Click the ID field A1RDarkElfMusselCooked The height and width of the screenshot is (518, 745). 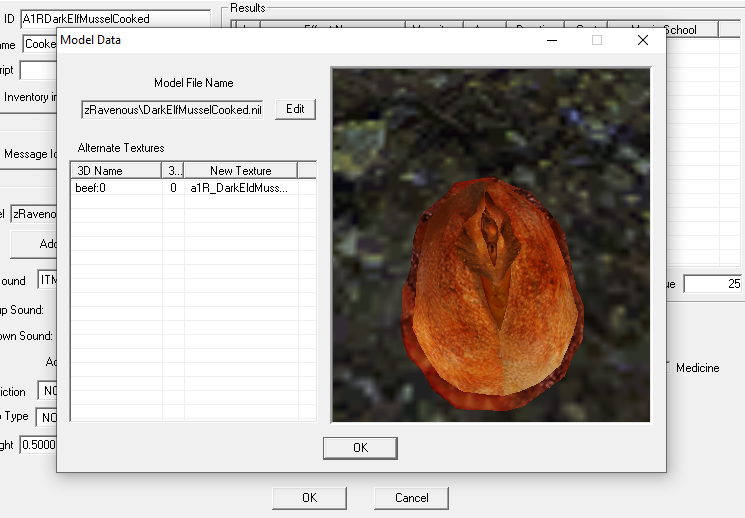click(115, 19)
